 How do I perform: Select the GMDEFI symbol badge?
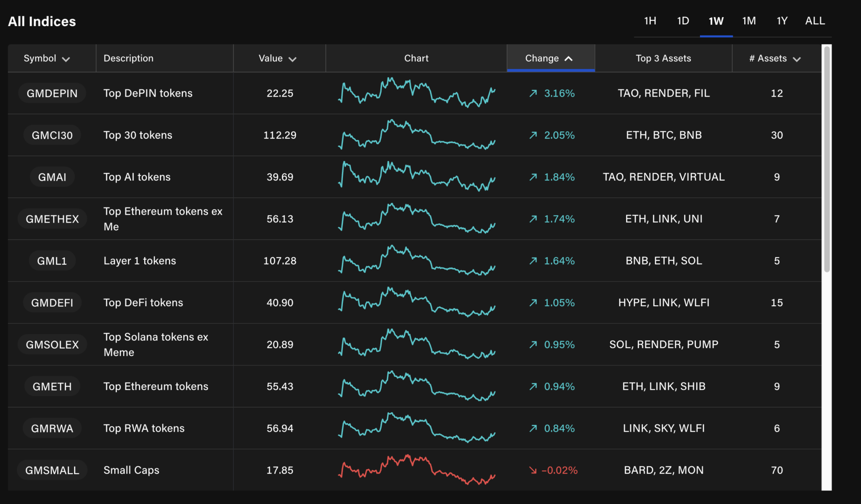click(x=52, y=302)
